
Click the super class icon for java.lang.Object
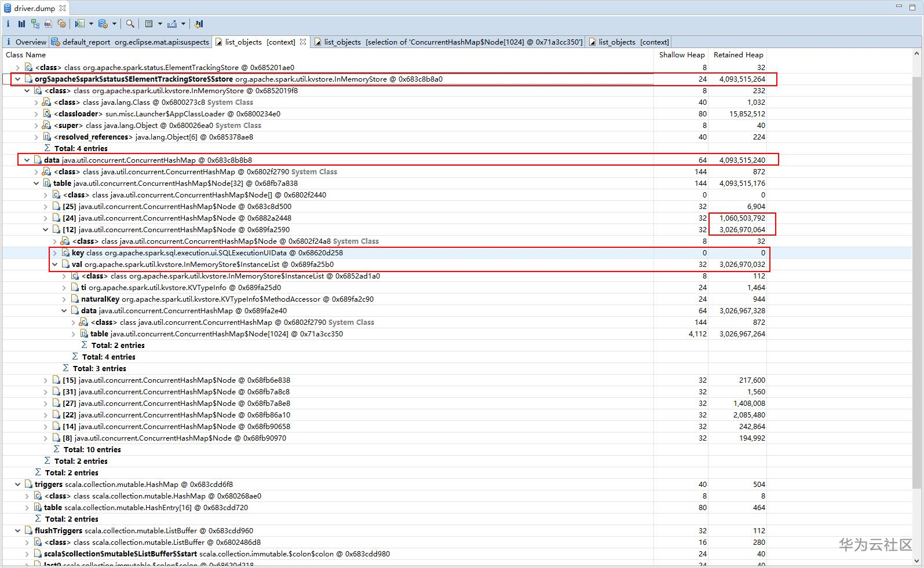(x=48, y=126)
